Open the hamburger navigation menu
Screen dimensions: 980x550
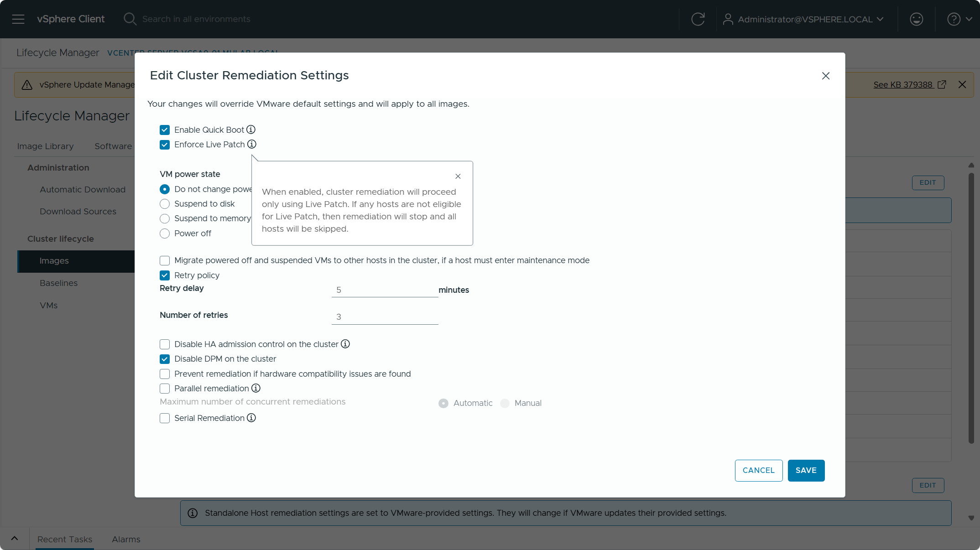point(18,19)
